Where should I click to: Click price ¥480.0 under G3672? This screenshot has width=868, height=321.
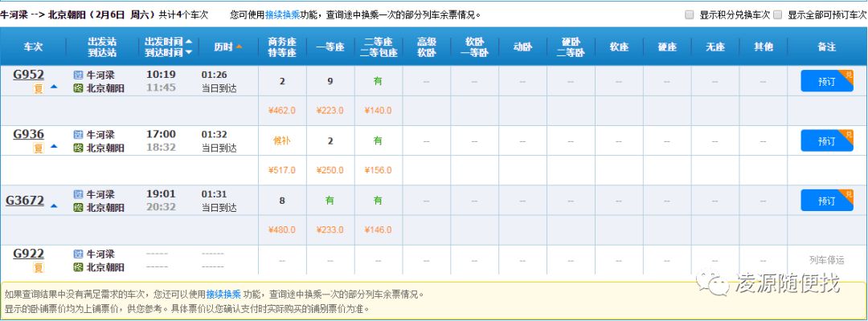pos(282,230)
